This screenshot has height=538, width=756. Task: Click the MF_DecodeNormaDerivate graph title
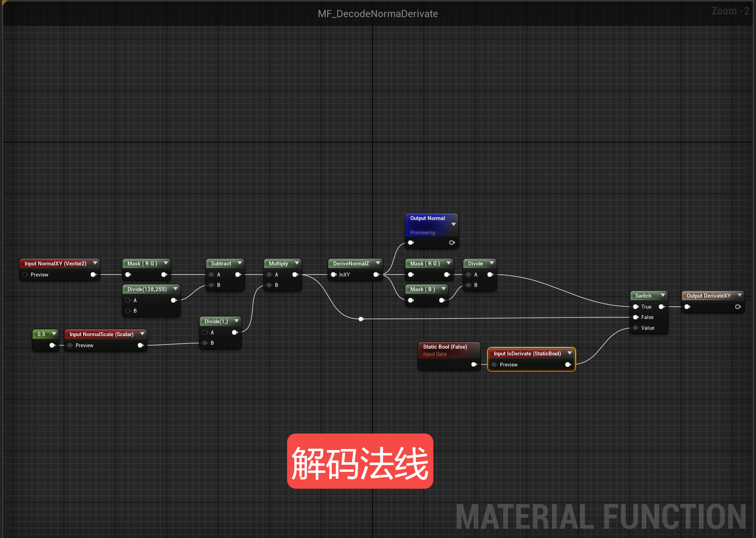pos(378,14)
